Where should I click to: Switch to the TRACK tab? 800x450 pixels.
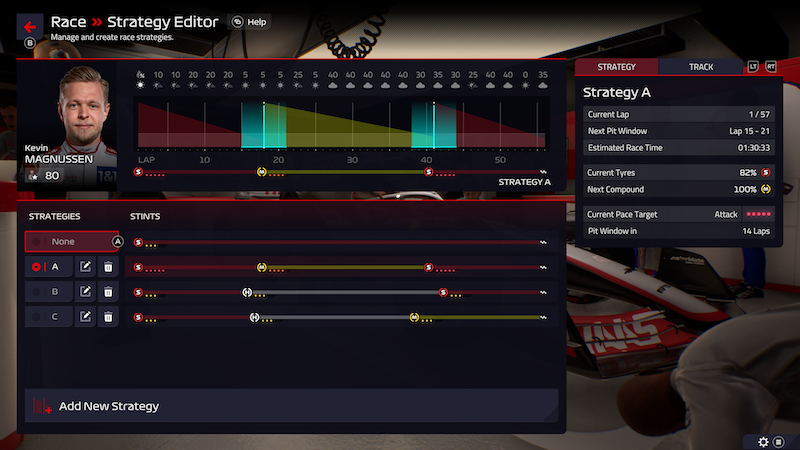pos(701,67)
